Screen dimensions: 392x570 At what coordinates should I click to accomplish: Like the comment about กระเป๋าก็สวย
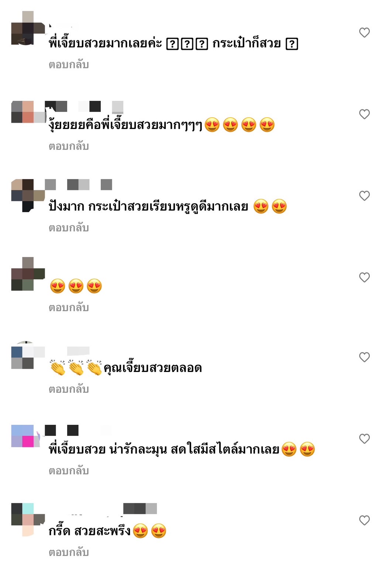[x=364, y=33]
